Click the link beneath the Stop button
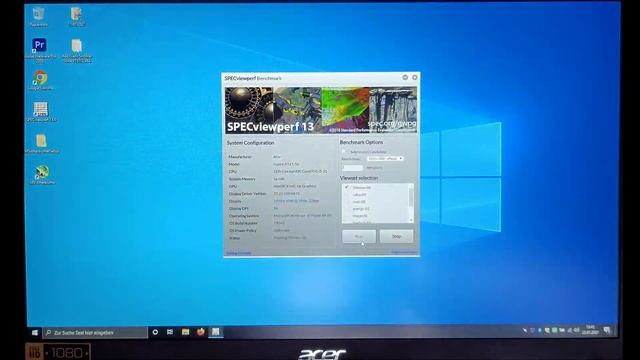640x360 pixels. [x=404, y=252]
